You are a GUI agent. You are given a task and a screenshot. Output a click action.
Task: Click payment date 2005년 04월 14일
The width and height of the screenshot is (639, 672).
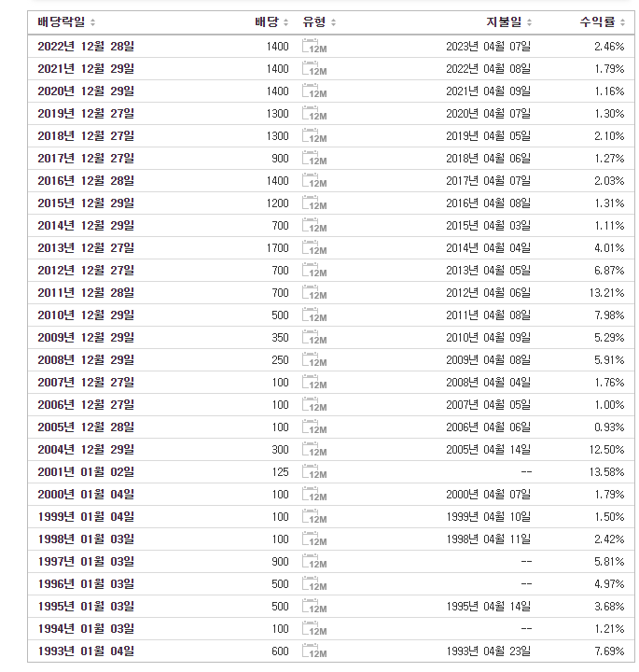[488, 450]
